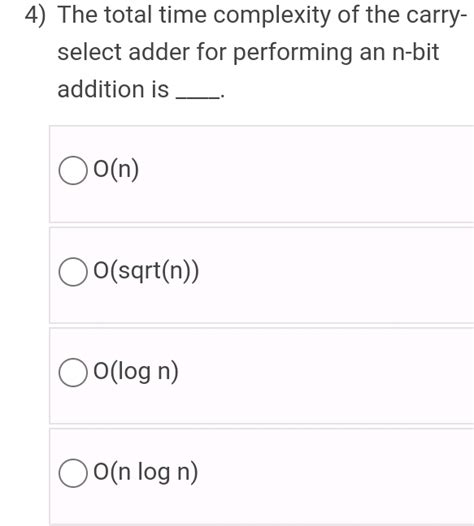Click empty area of O(n) option card
This screenshot has width=474, height=526.
[x=302, y=174]
